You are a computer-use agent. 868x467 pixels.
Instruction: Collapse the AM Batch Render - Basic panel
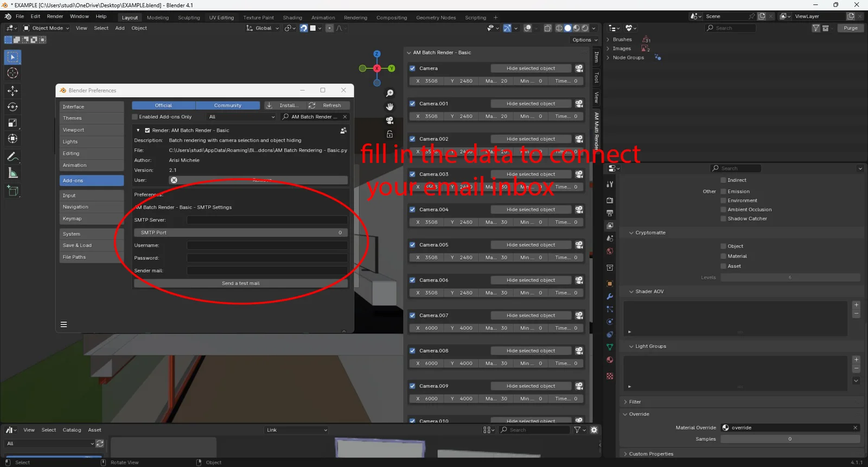pyautogui.click(x=409, y=53)
